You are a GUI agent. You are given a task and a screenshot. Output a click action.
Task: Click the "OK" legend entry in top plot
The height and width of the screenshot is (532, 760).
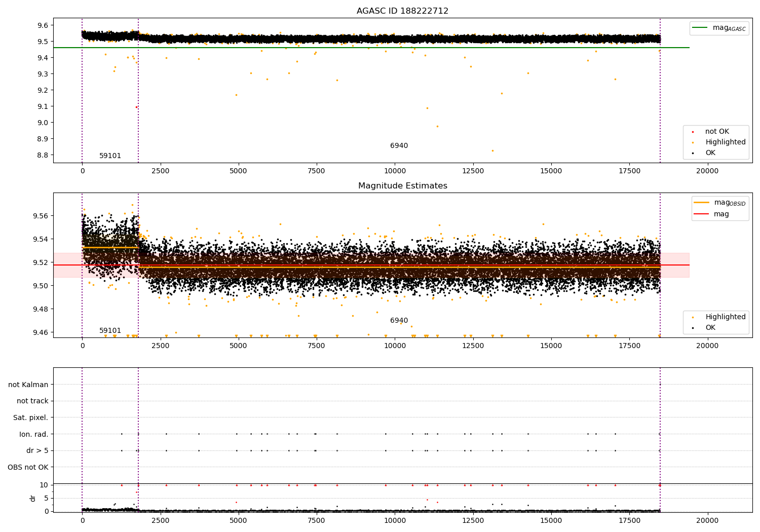(710, 153)
